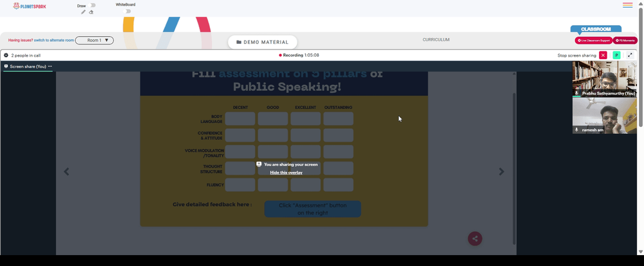Open the DEMO MATERIAL button
The width and height of the screenshot is (644, 266).
pos(263,43)
